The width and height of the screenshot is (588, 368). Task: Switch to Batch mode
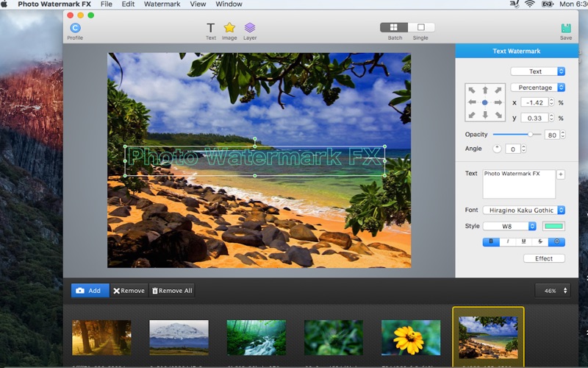394,27
